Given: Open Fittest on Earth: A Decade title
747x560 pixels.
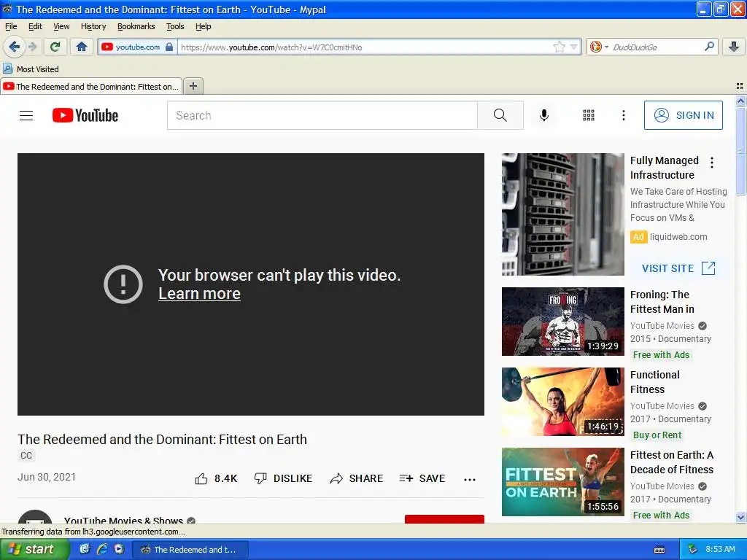Looking at the screenshot, I should tap(672, 462).
